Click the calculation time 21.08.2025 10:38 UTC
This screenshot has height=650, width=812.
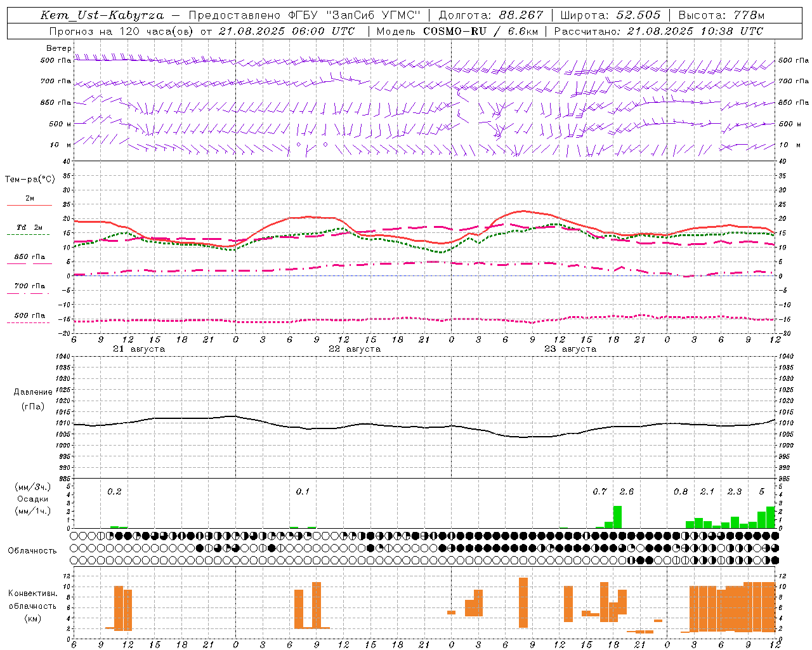click(x=695, y=31)
